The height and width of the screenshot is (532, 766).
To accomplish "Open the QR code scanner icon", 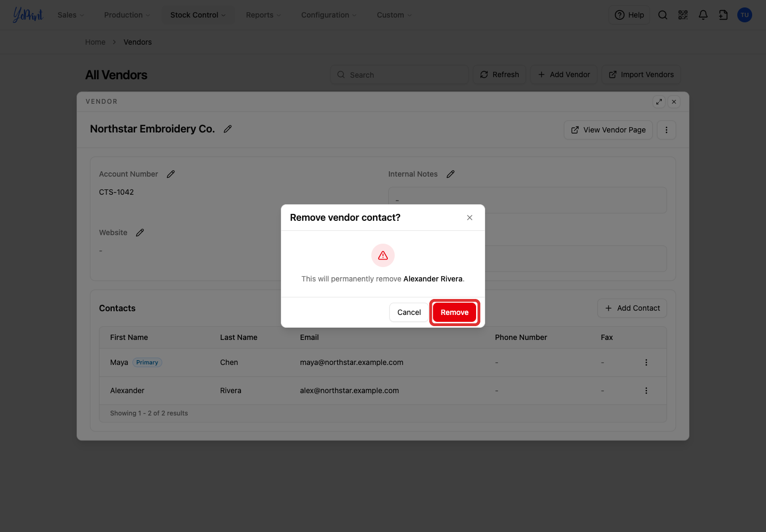I will tap(683, 15).
